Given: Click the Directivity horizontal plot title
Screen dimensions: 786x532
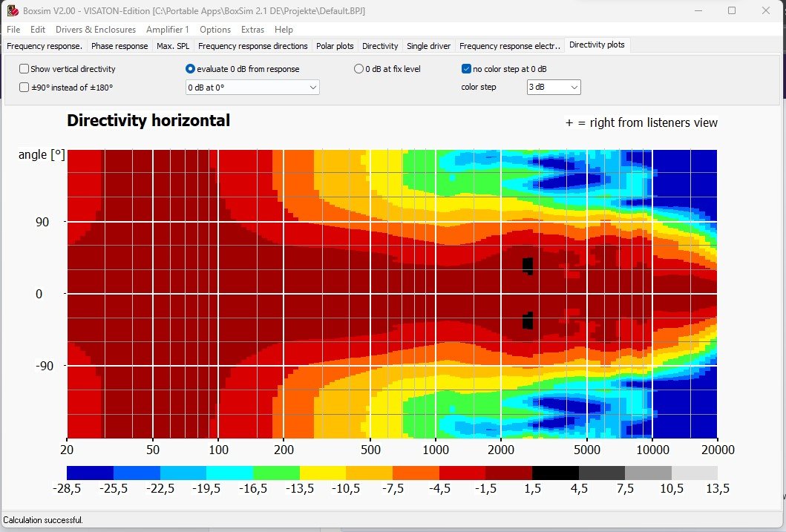Looking at the screenshot, I should coord(148,121).
